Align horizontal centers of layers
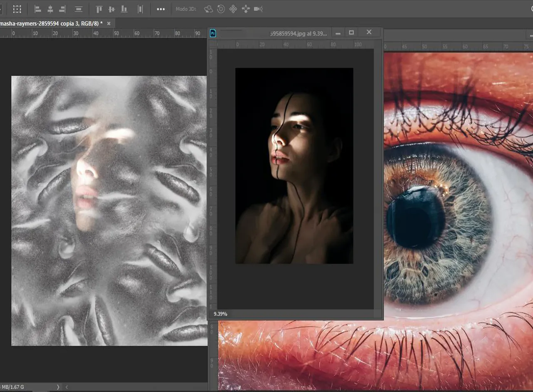The image size is (533, 392). [x=50, y=9]
